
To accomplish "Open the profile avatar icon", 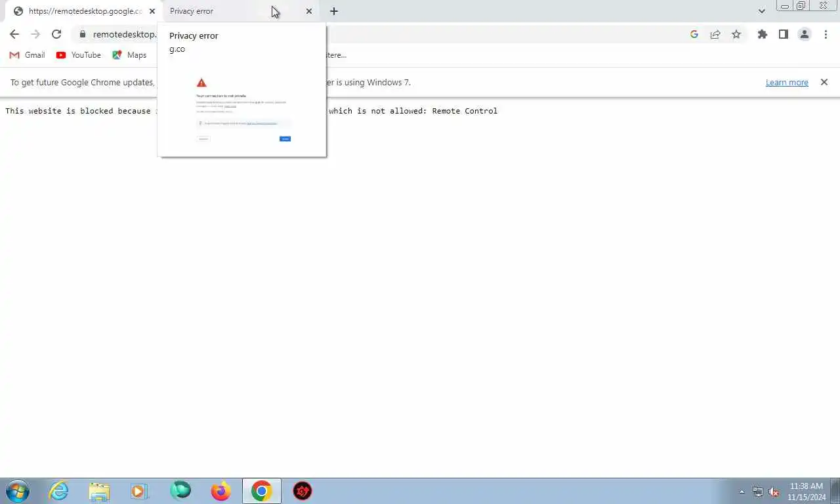I will pyautogui.click(x=805, y=34).
